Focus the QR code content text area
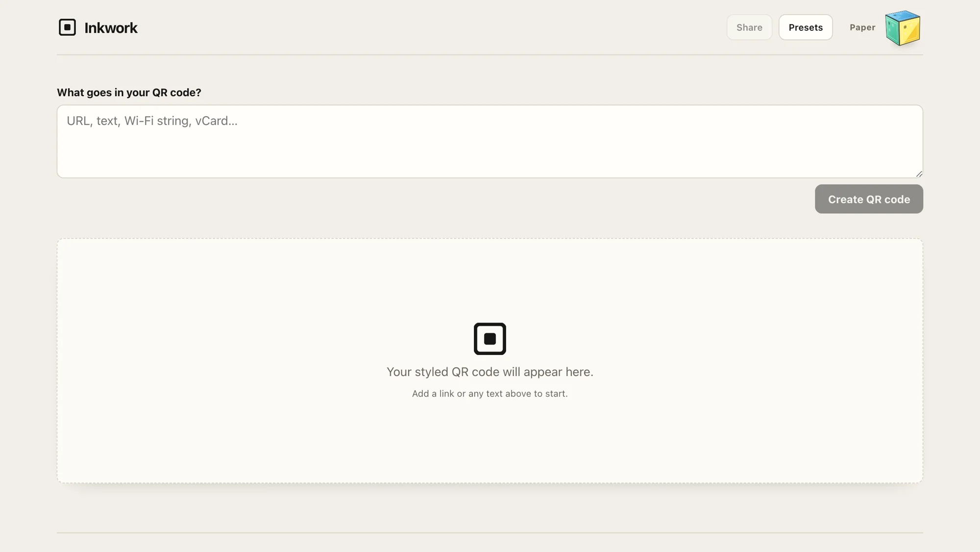Screen dimensions: 980x552 point(490,141)
